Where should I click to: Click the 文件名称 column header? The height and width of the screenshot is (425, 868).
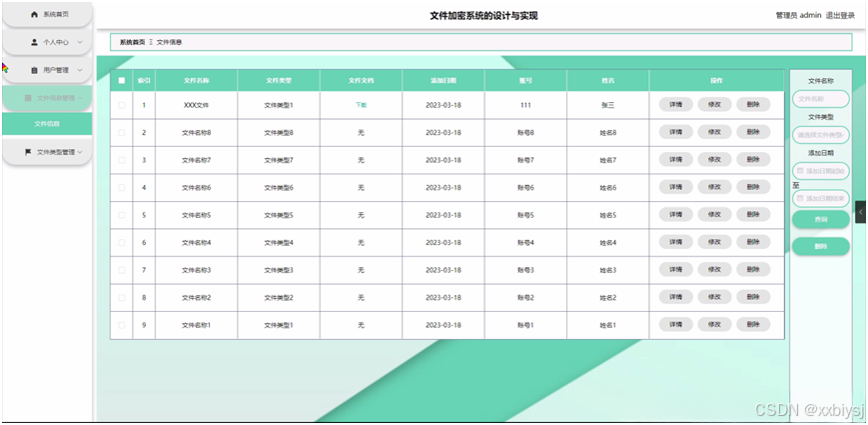[x=197, y=80]
